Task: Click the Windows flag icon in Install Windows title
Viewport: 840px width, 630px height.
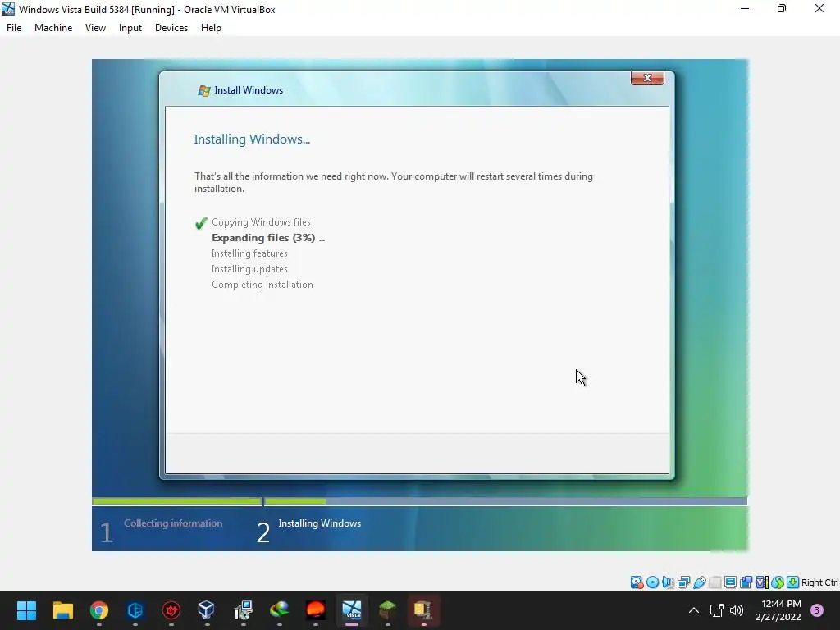Action: 203,90
